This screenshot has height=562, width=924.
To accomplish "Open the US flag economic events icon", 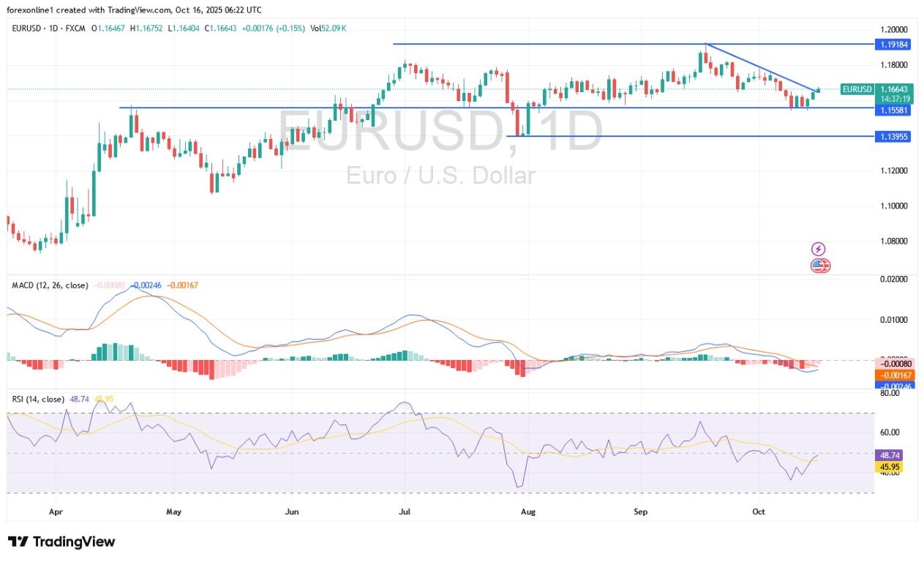I will click(819, 266).
